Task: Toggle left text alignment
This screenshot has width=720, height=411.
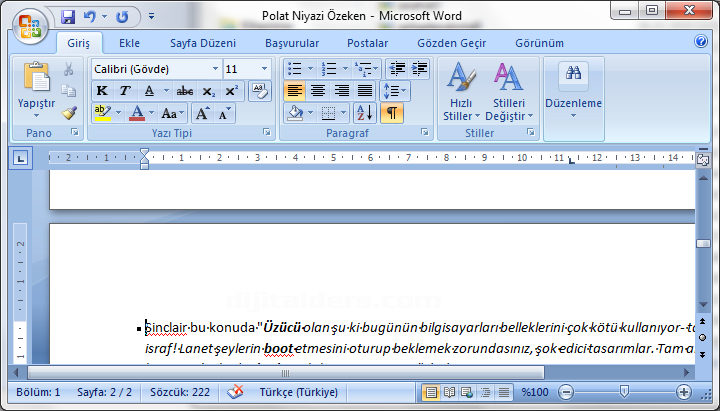Action: [294, 91]
